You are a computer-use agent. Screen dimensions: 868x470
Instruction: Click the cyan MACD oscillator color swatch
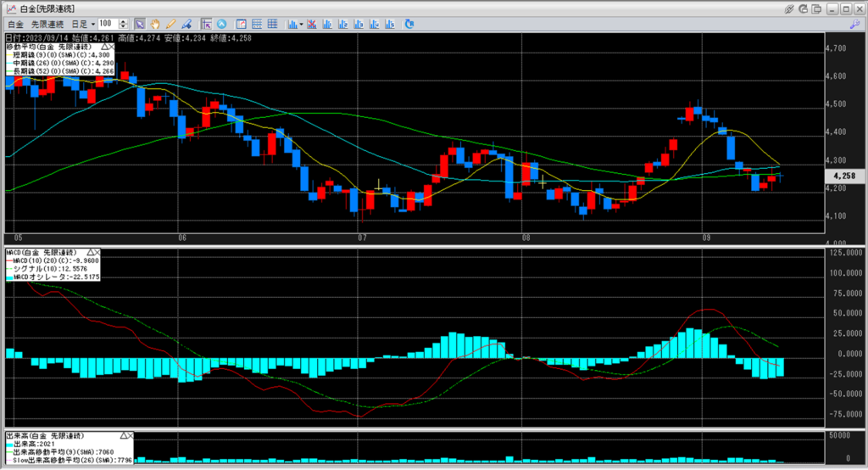(x=11, y=276)
